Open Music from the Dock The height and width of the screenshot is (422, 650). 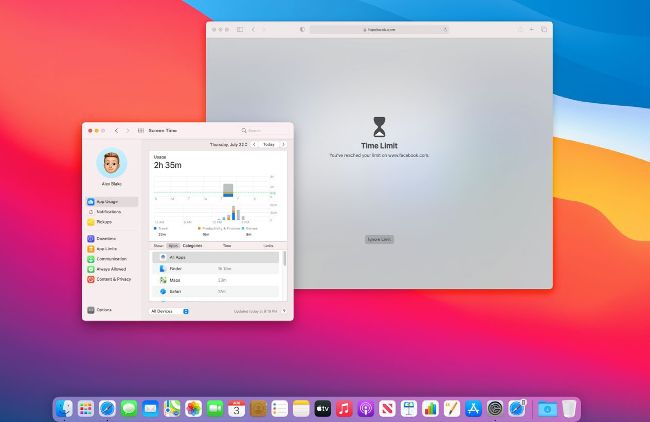click(343, 408)
